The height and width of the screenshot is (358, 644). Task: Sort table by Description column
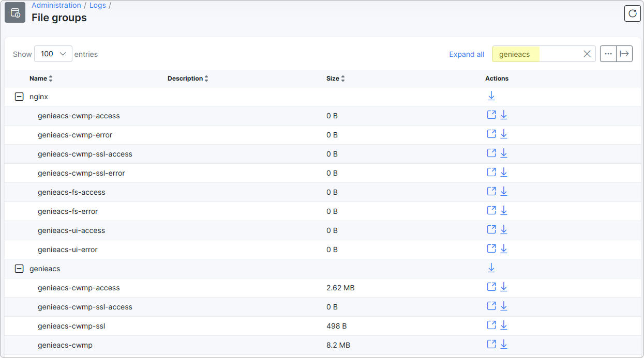pyautogui.click(x=188, y=79)
